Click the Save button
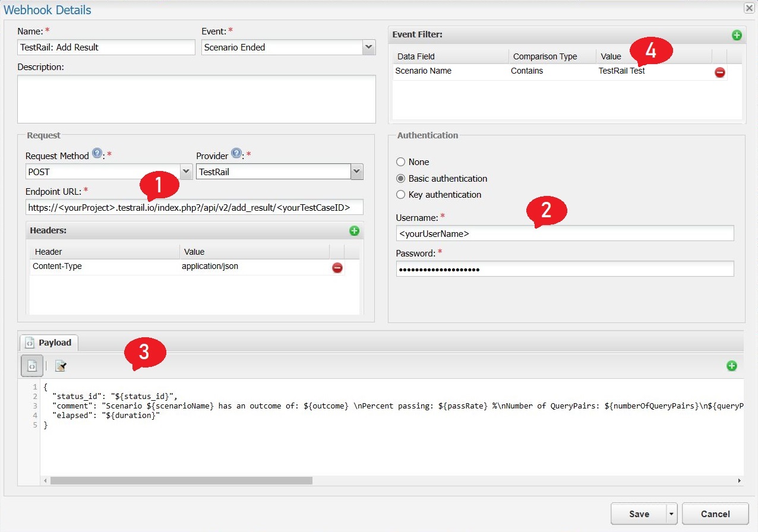 (638, 514)
